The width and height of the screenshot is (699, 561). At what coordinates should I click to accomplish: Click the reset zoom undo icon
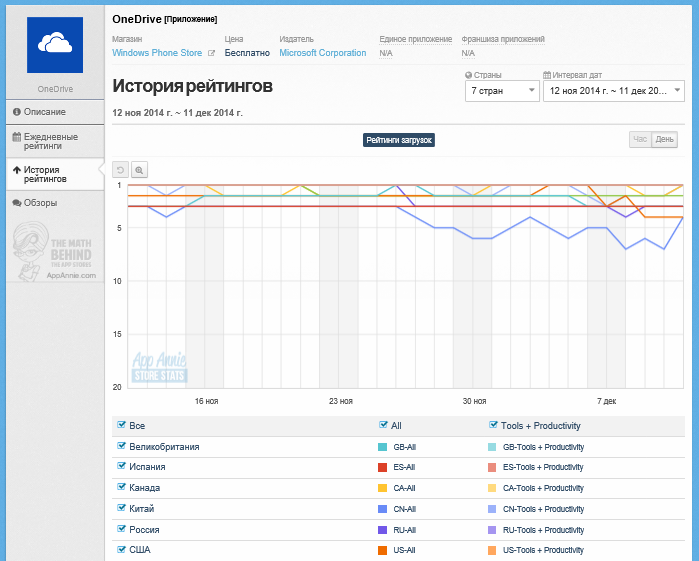point(120,170)
